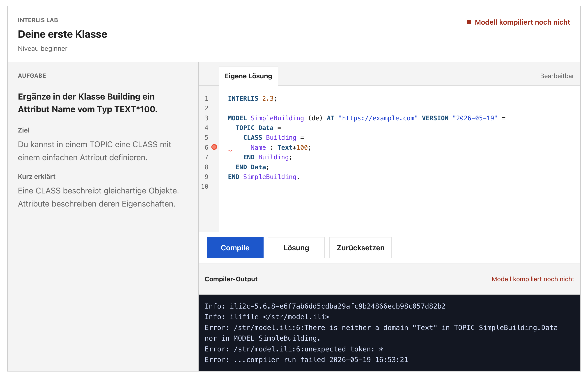The height and width of the screenshot is (381, 588).
Task: Click the red square status icon in header
Action: [469, 22]
